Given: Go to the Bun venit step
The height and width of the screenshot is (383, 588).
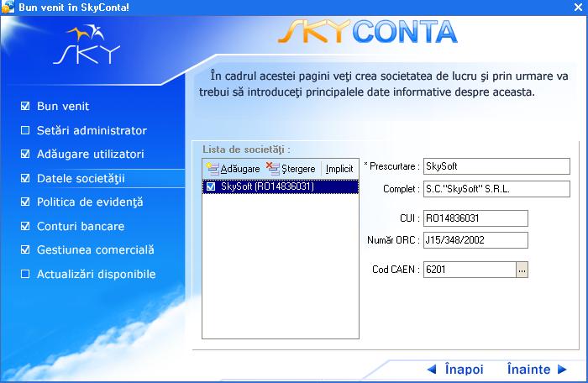Looking at the screenshot, I should (x=63, y=106).
